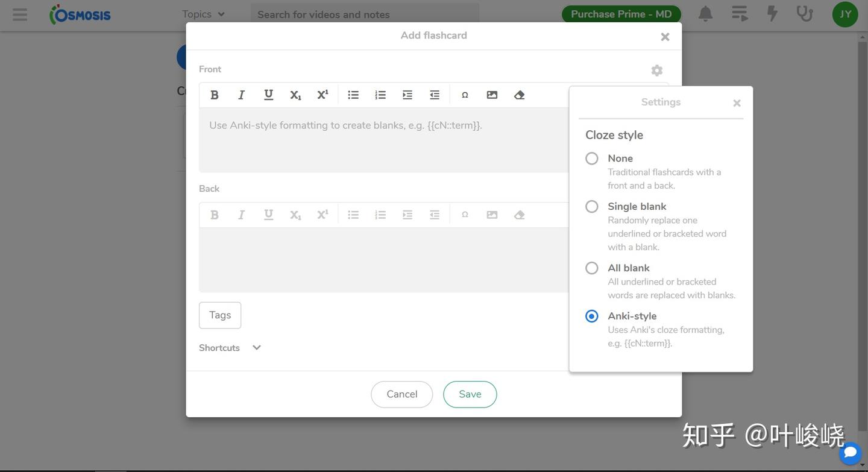Click the Tags button
Screen dimensions: 868x472
pos(220,315)
